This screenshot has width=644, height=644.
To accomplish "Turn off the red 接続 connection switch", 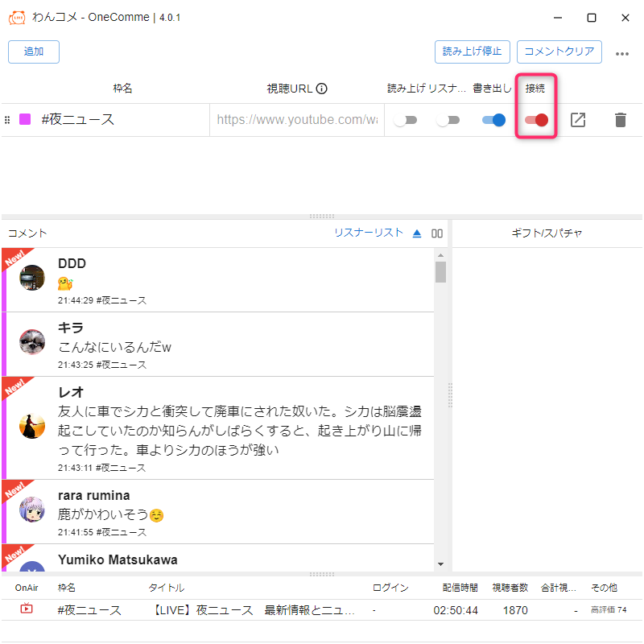I will [x=536, y=120].
